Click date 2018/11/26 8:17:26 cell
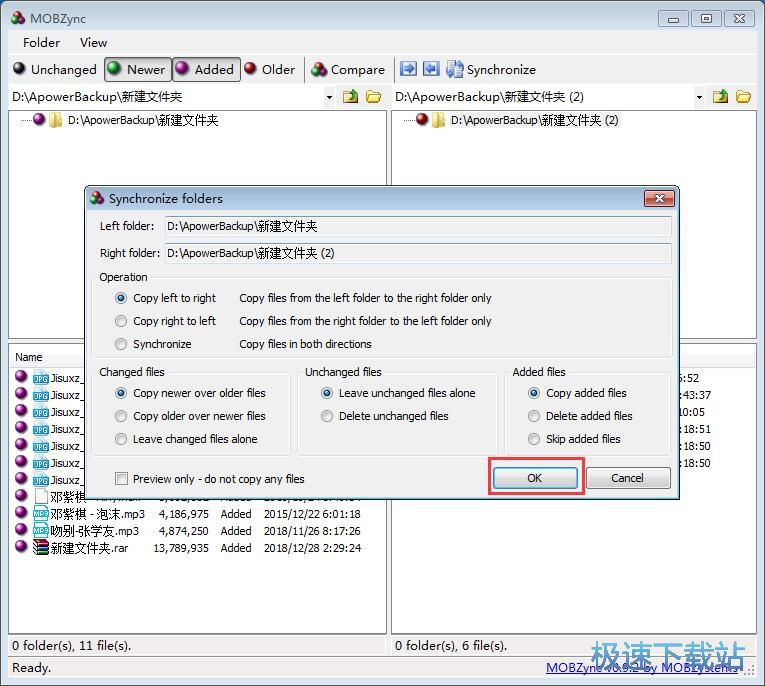 coord(312,531)
